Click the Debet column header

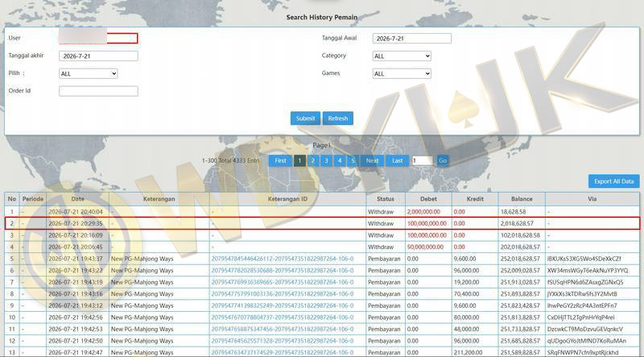pos(428,199)
